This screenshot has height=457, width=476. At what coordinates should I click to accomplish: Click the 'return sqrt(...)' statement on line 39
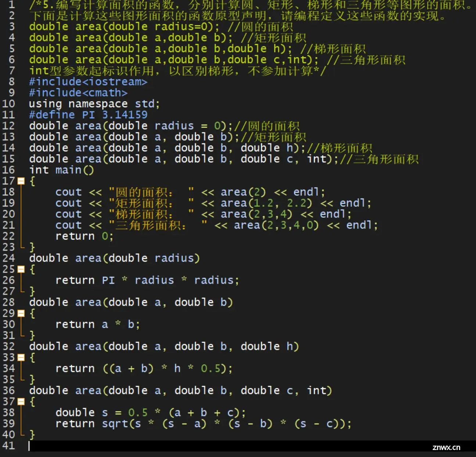(203, 424)
